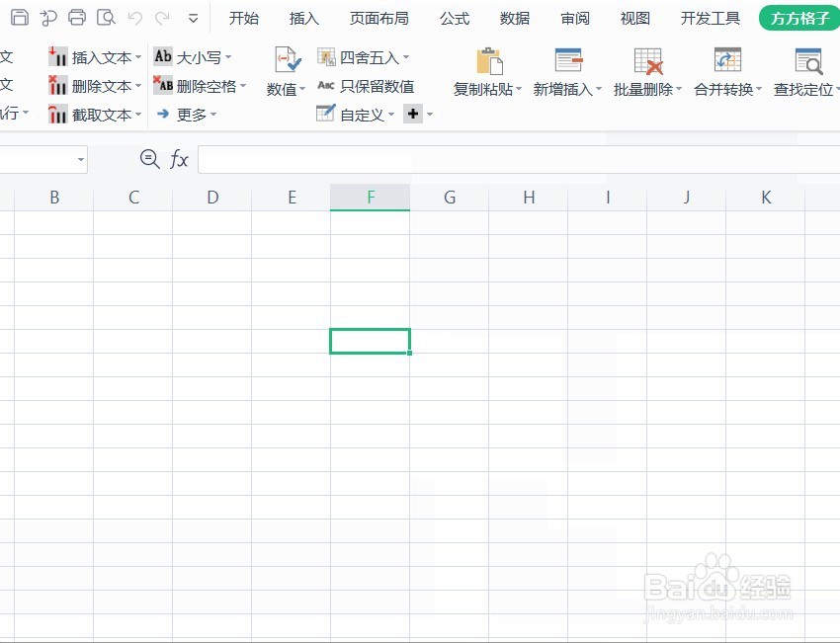Click the fx insert function button

tap(179, 160)
